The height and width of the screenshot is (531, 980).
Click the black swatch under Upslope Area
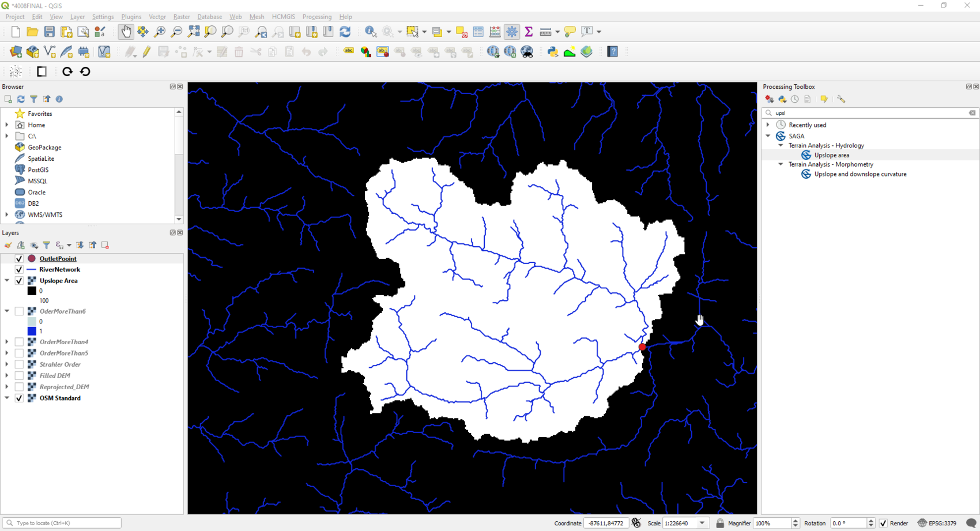click(x=32, y=291)
